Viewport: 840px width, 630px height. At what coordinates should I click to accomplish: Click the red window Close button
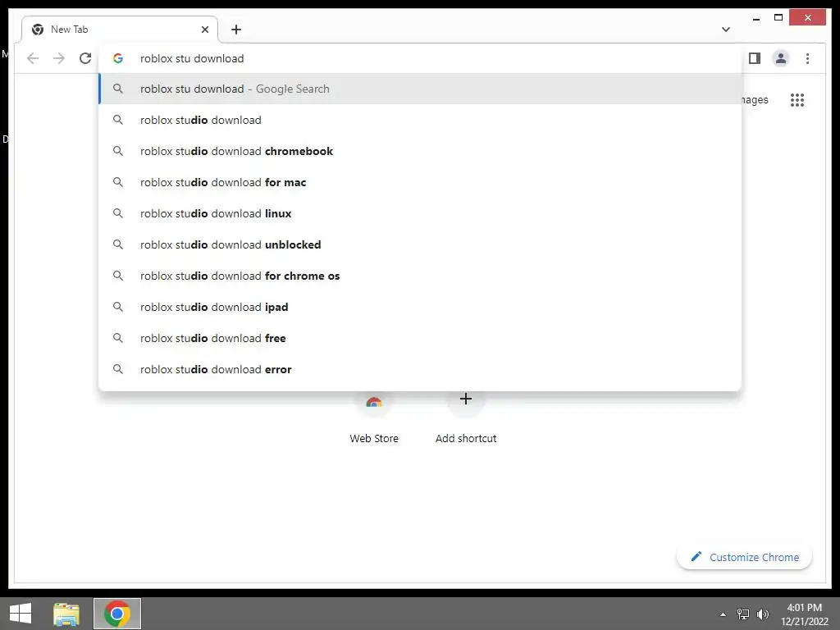point(808,18)
